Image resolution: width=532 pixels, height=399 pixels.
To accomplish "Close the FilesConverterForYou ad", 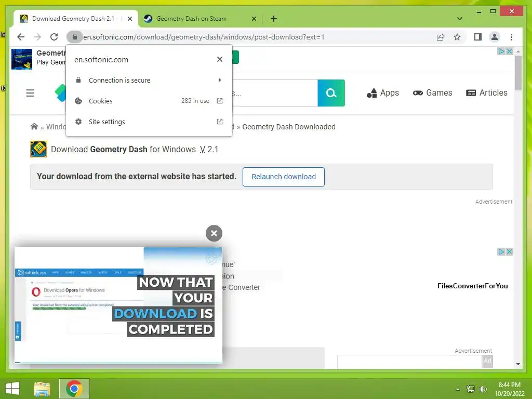I will click(509, 252).
